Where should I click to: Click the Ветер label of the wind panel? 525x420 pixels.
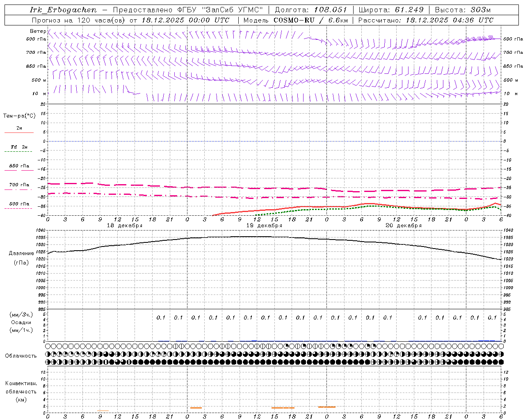pos(38,31)
